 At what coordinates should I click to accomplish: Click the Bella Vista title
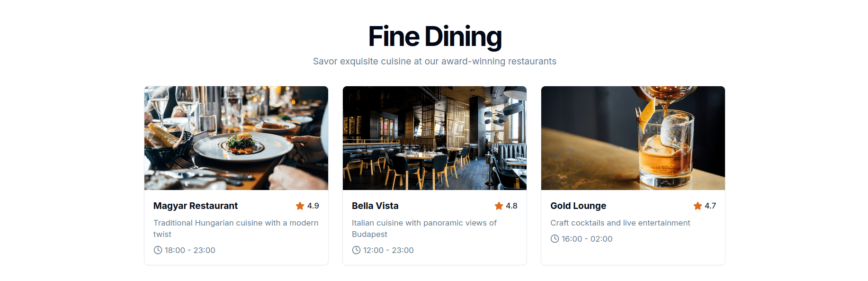click(x=375, y=206)
